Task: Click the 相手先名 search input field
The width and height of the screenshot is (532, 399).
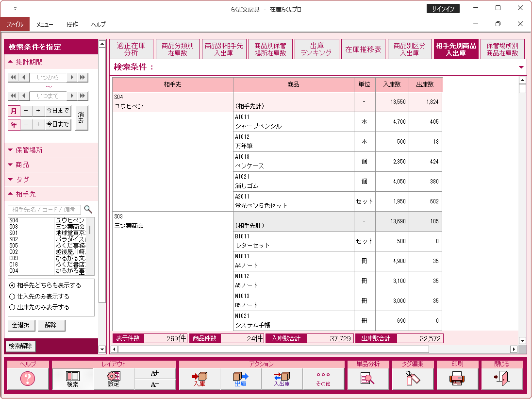Action: pyautogui.click(x=44, y=209)
